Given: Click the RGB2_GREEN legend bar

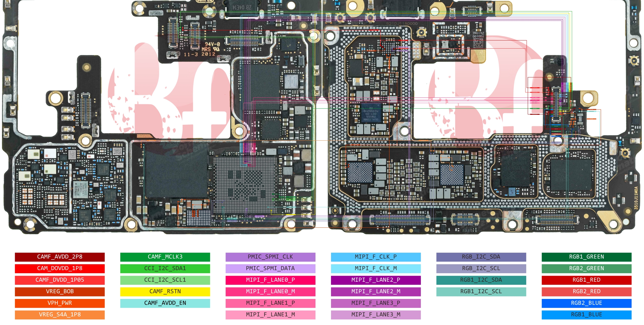Looking at the screenshot, I should tap(587, 268).
